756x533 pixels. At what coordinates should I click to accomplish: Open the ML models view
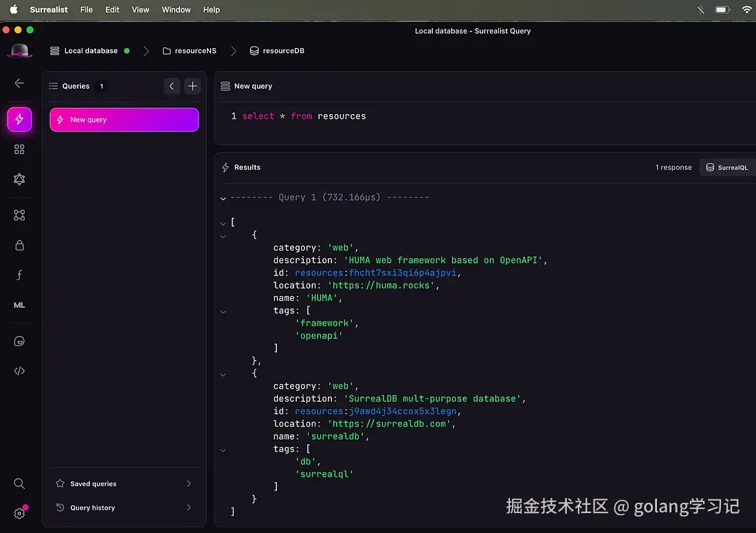[19, 305]
